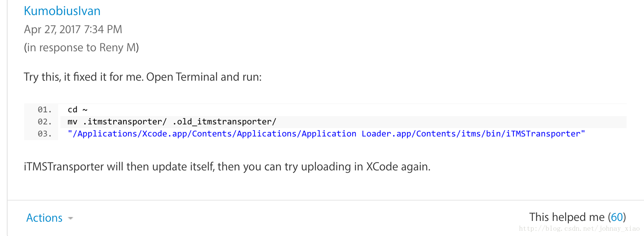Click the mv keyword on second code line
This screenshot has width=644, height=236.
coord(72,122)
